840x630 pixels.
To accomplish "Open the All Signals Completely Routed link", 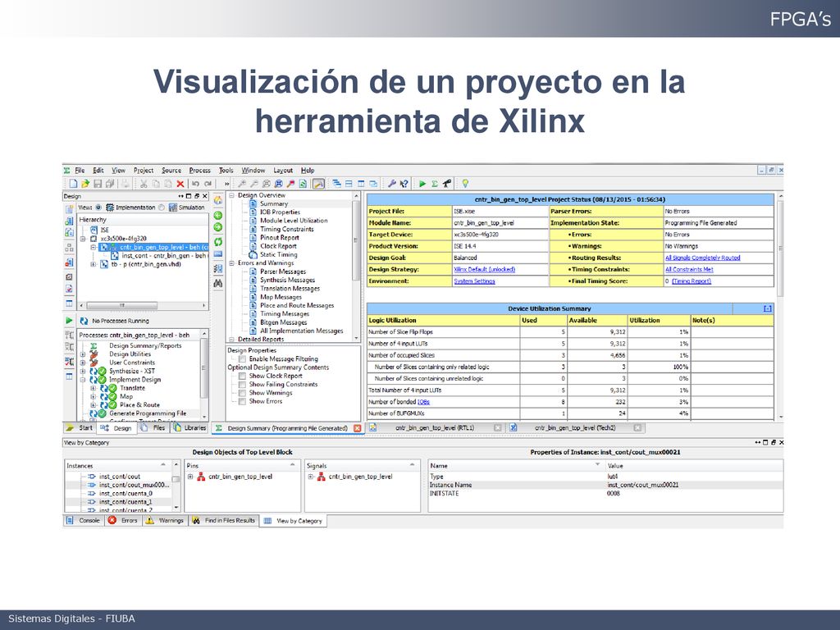I will click(x=702, y=258).
